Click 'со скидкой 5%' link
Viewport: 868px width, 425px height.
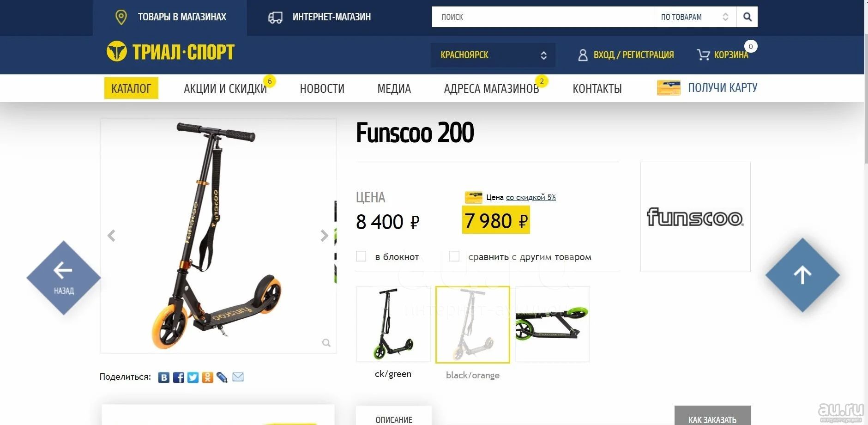coord(531,197)
